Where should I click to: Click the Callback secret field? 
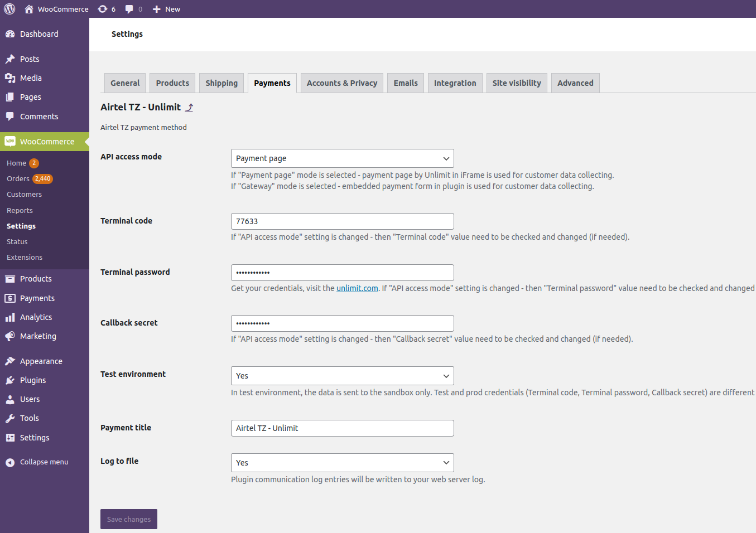[343, 323]
